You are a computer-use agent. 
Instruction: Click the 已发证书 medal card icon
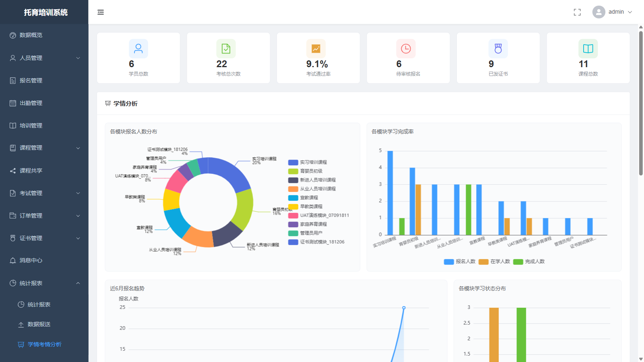498,49
